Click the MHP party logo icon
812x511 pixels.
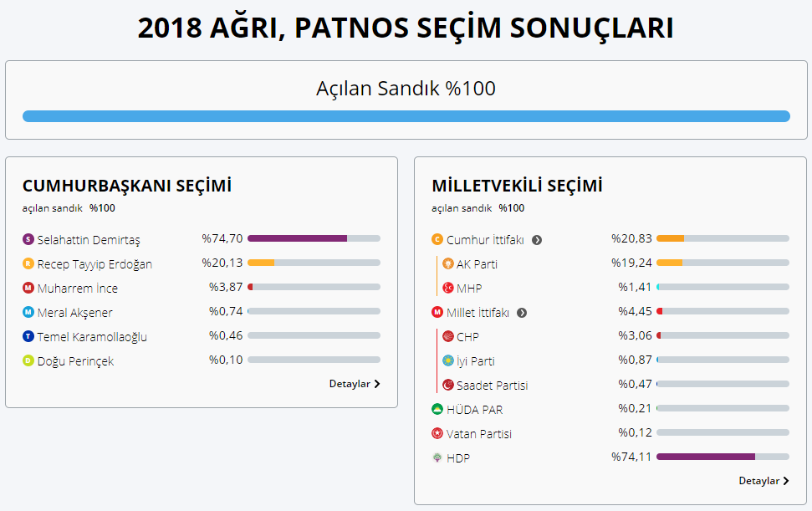(x=448, y=288)
